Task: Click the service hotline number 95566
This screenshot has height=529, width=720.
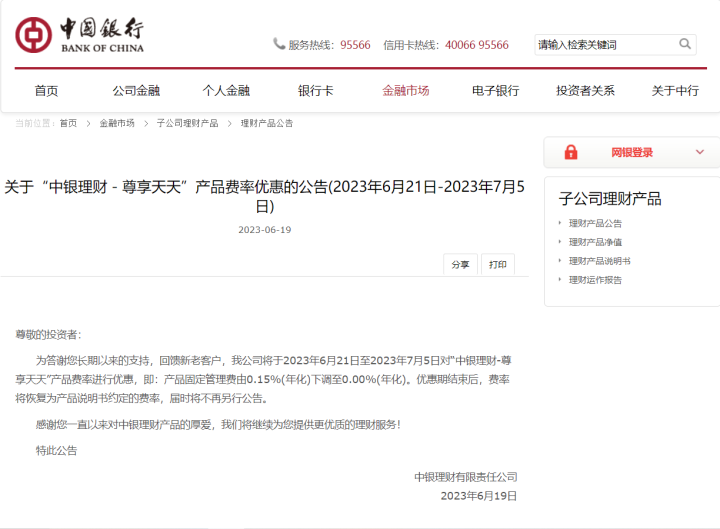Action: (355, 45)
